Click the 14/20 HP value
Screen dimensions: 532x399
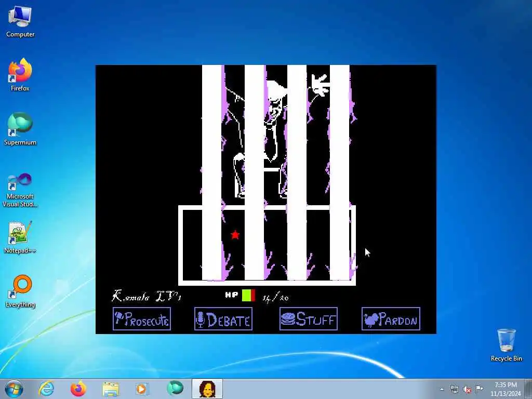(275, 298)
